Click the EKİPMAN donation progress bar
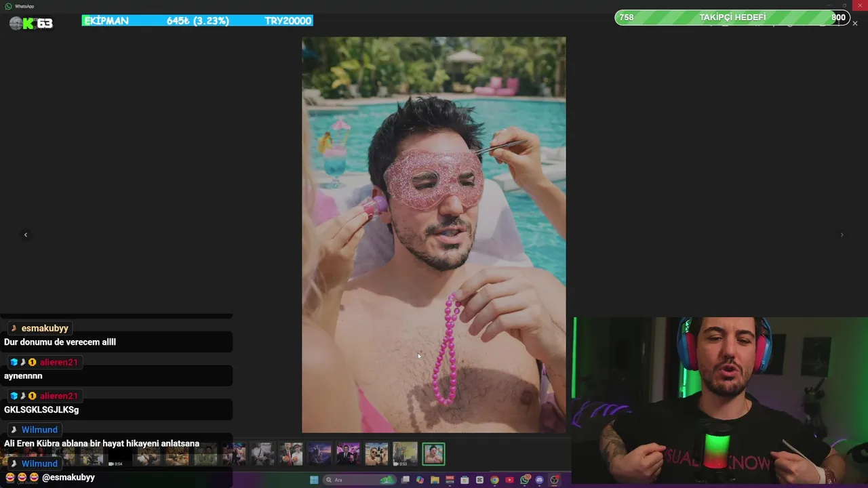Viewport: 868px width, 488px height. point(197,21)
